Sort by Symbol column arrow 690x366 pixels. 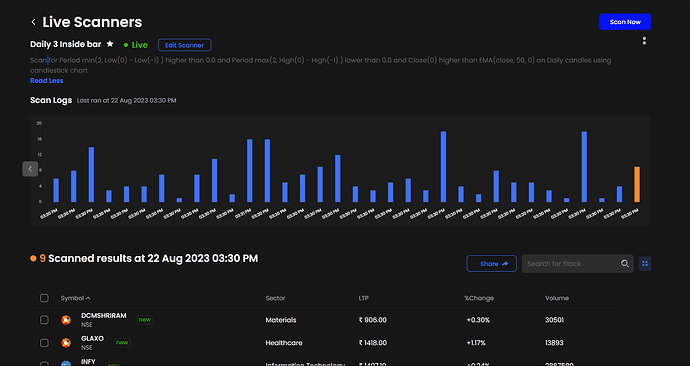click(x=88, y=298)
